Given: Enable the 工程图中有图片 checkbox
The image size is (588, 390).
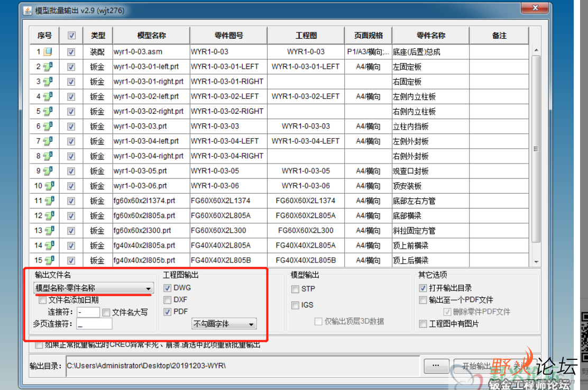Looking at the screenshot, I should tap(423, 323).
